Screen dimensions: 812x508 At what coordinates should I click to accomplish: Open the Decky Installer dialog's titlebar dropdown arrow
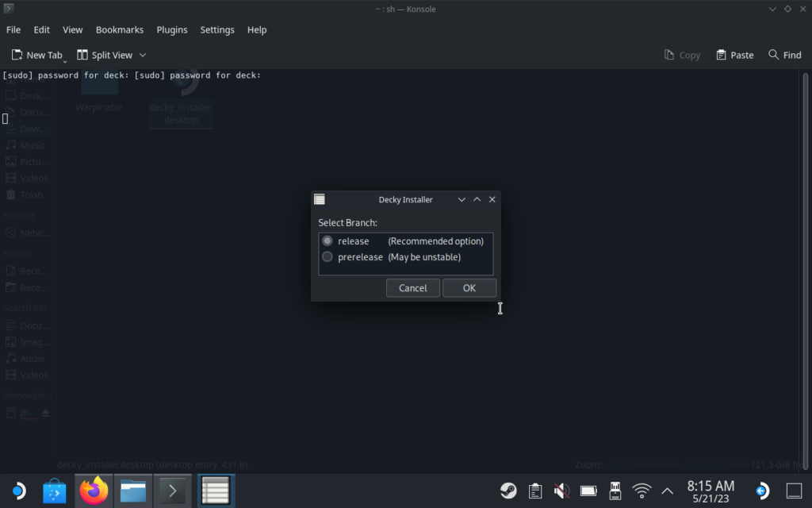(462, 200)
